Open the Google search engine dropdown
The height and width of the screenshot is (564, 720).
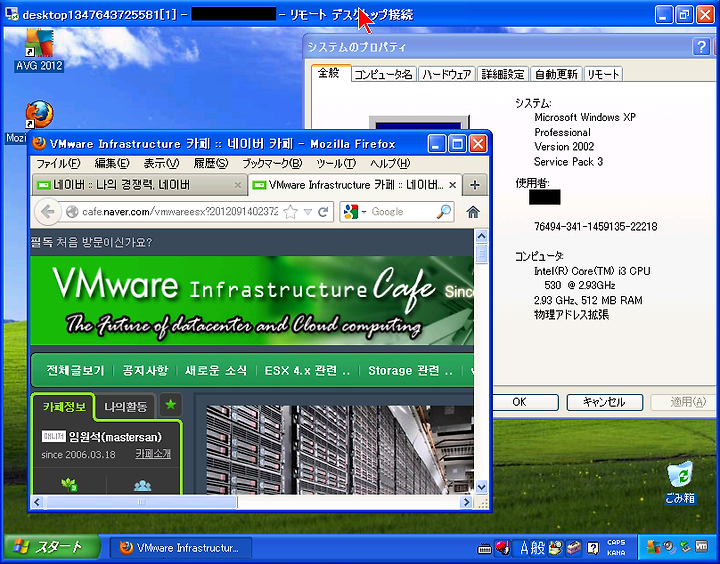tap(364, 212)
